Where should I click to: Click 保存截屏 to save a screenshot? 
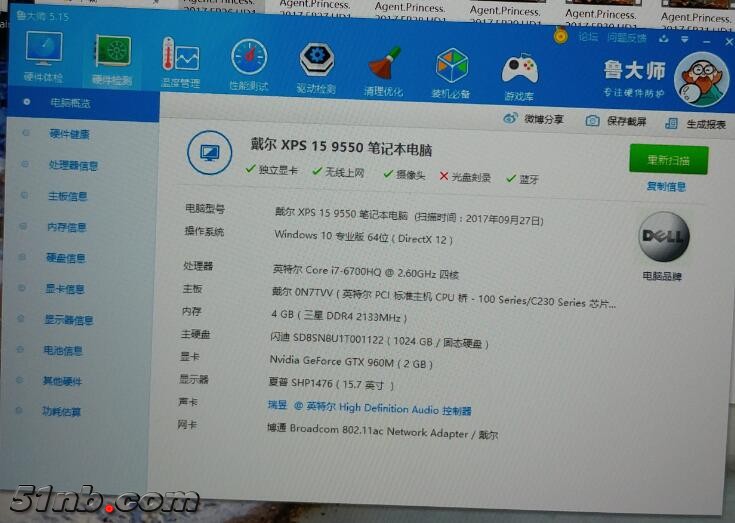(x=616, y=122)
